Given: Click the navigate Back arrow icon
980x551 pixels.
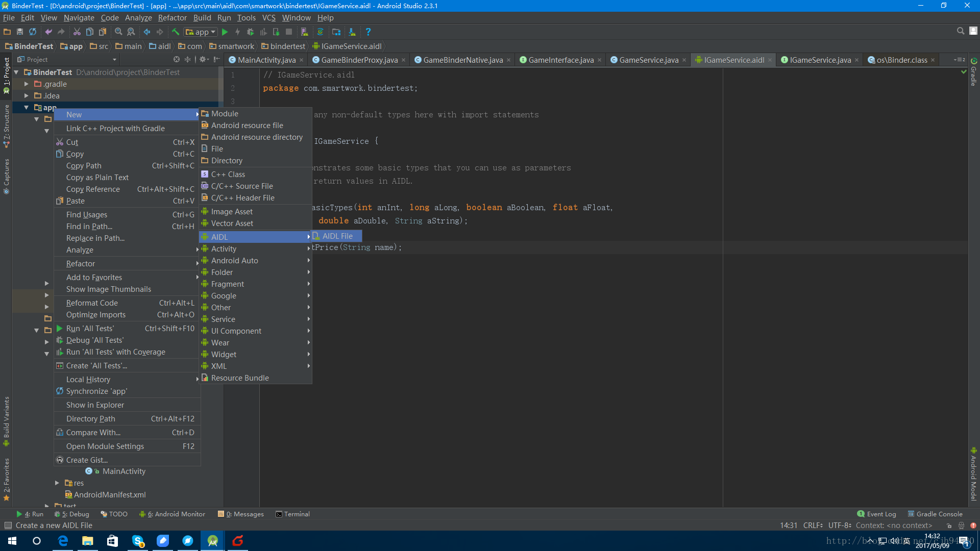Looking at the screenshot, I should (x=147, y=32).
